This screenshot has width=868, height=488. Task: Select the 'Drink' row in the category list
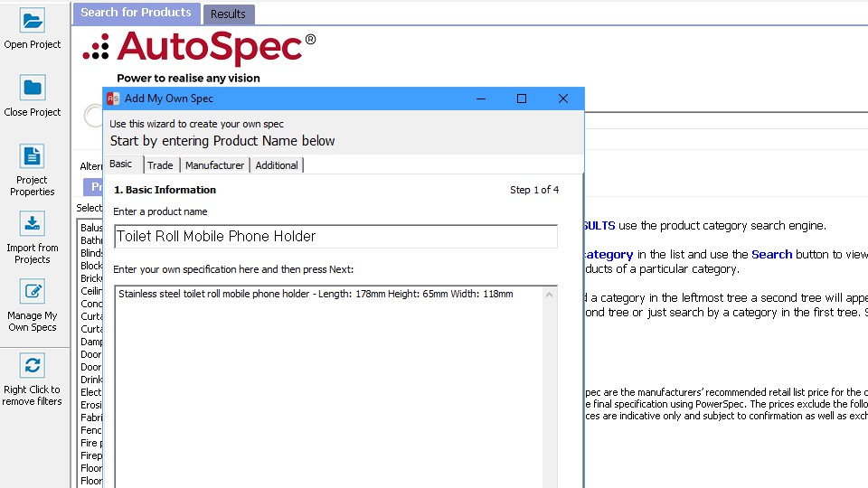tap(91, 380)
